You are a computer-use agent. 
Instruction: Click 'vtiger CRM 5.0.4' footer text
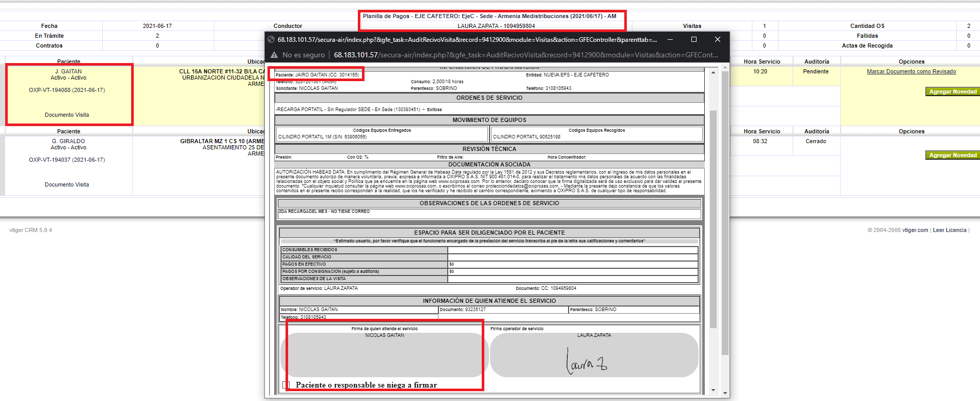30,230
